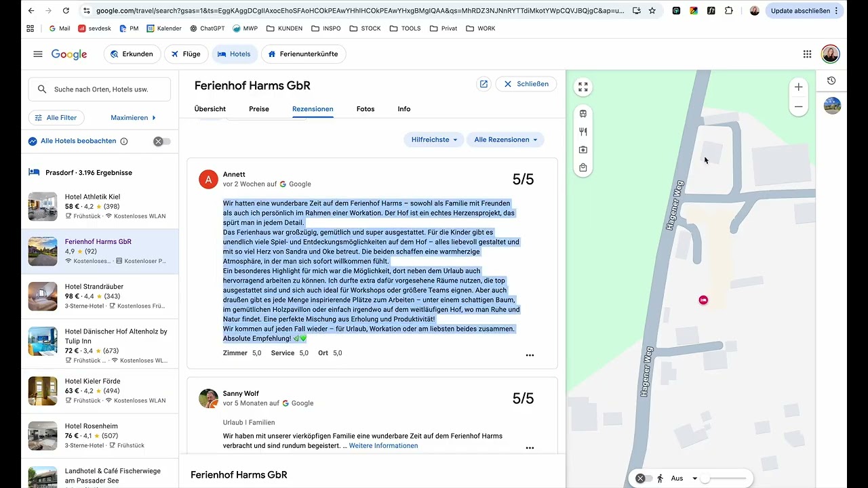
Task: Open Chrome extensions puzzle icon
Action: [x=728, y=11]
